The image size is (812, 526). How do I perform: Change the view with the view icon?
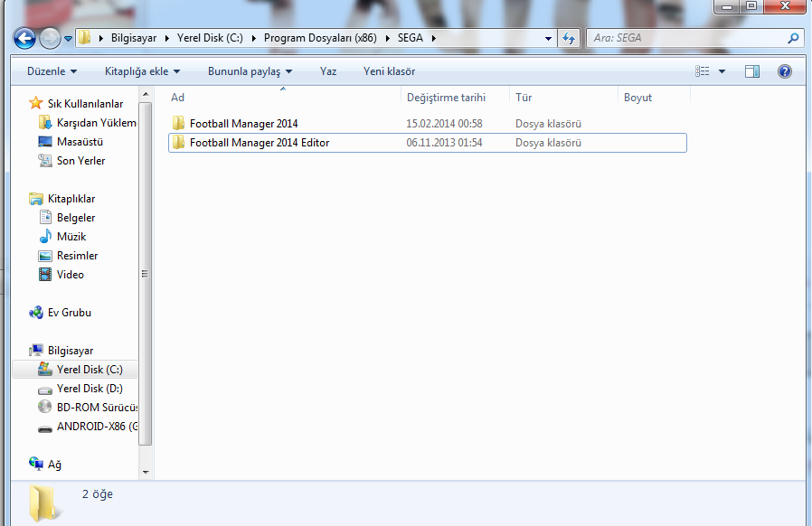click(703, 71)
